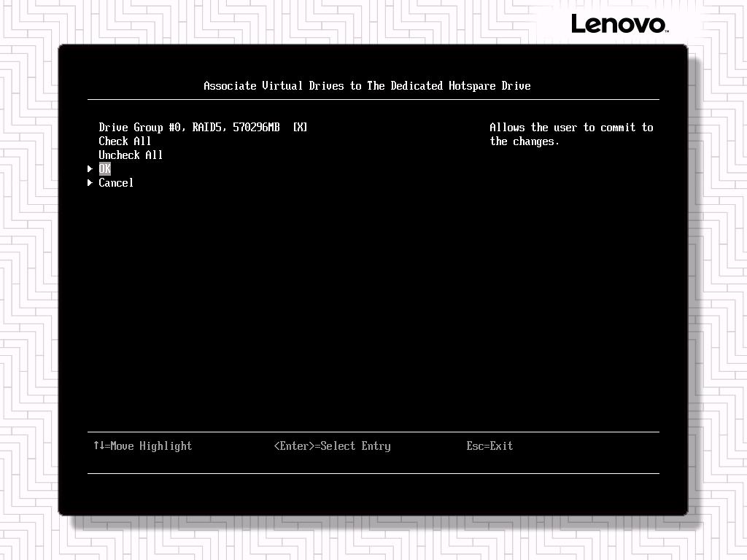Select Check All to mark all drive groups
Viewport: 747px width, 560px height.
[x=125, y=141]
